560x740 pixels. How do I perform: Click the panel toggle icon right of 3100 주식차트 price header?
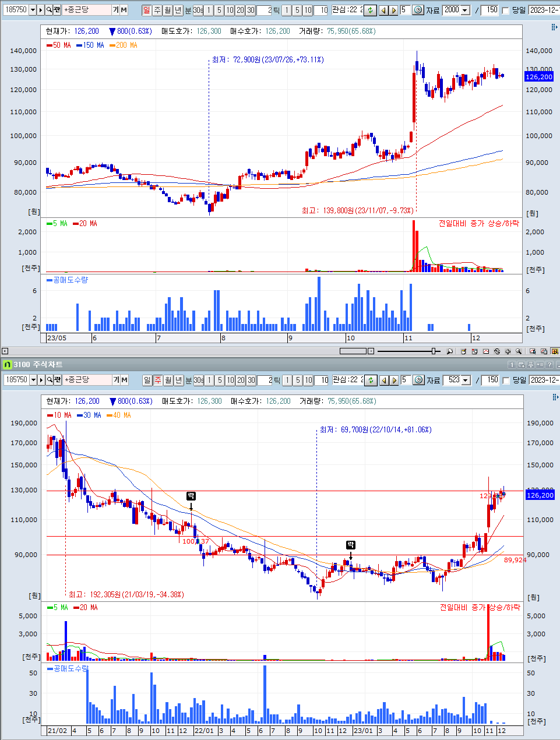pos(555,397)
